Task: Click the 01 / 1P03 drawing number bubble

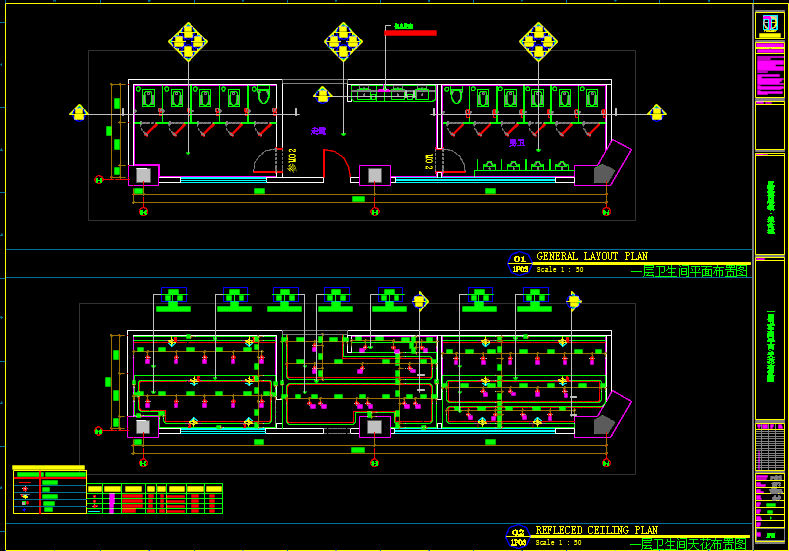Action: (520, 263)
